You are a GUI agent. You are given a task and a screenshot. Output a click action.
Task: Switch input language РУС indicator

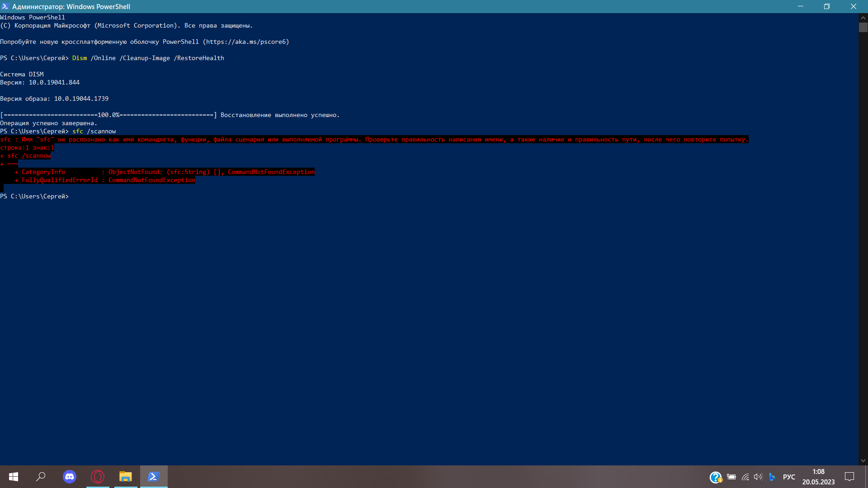789,477
